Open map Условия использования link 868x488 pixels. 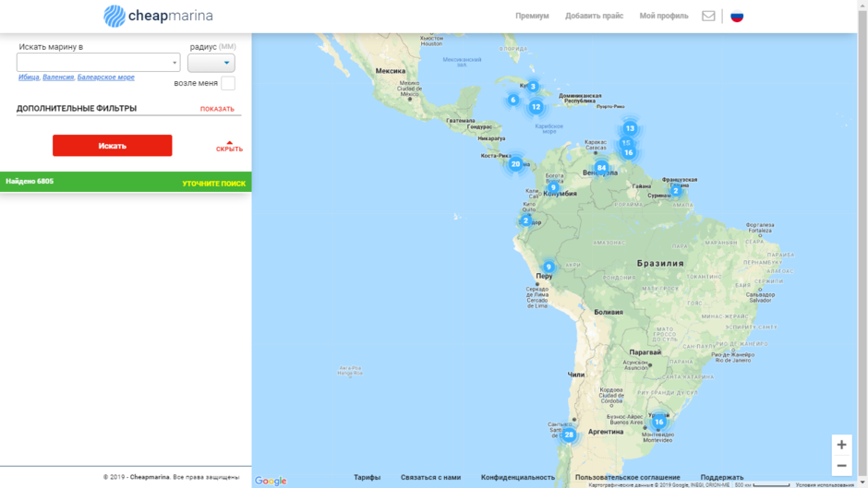coord(825,485)
